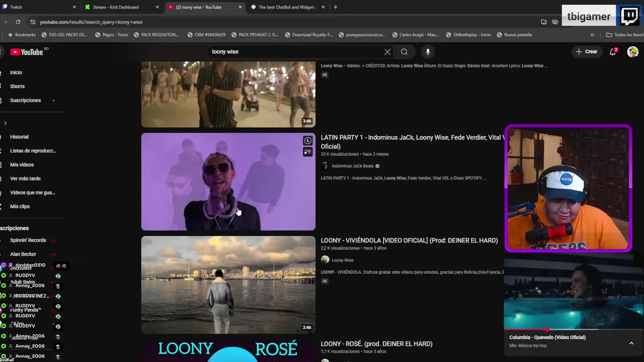The width and height of the screenshot is (644, 362).
Task: Play the Báilalo video thumbnail (3:46)
Action: (x=228, y=94)
